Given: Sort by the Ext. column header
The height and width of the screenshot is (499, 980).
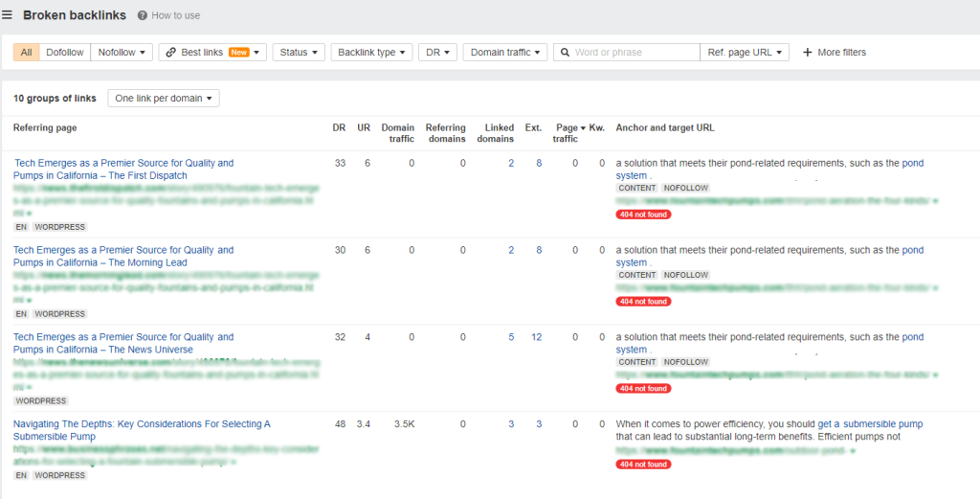Looking at the screenshot, I should pyautogui.click(x=533, y=127).
